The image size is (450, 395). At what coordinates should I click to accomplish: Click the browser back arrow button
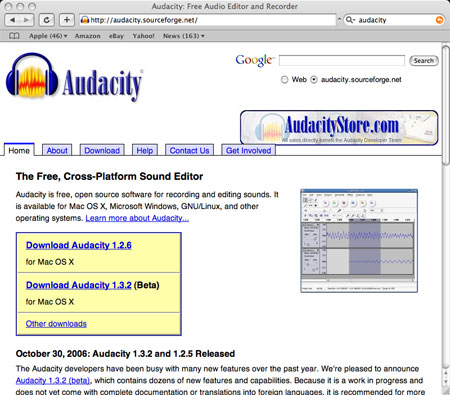[12, 20]
